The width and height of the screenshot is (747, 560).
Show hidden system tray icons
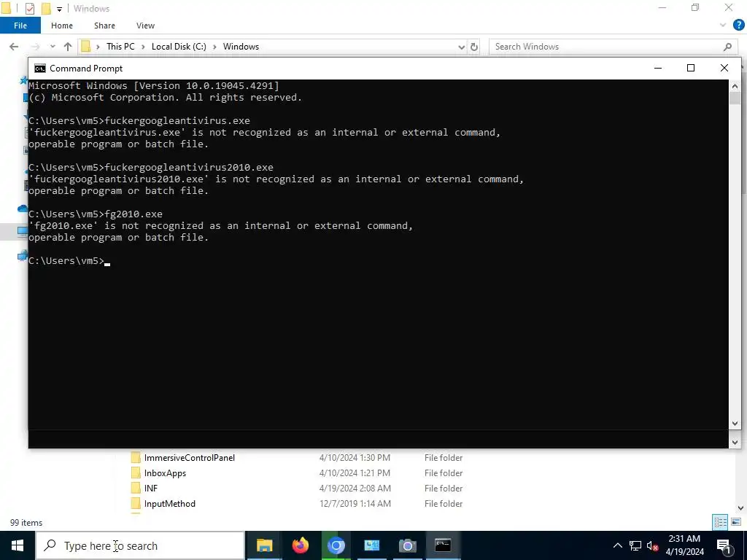tap(617, 545)
